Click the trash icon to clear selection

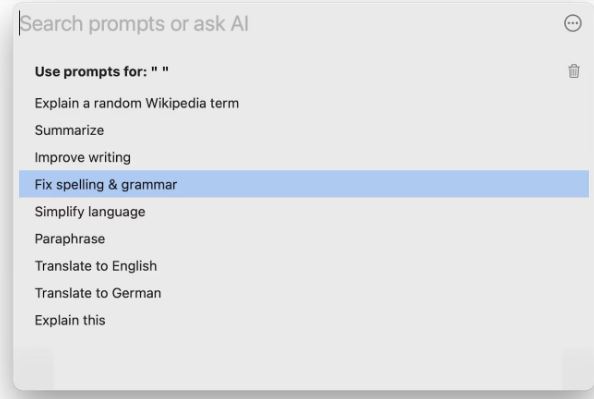click(574, 71)
